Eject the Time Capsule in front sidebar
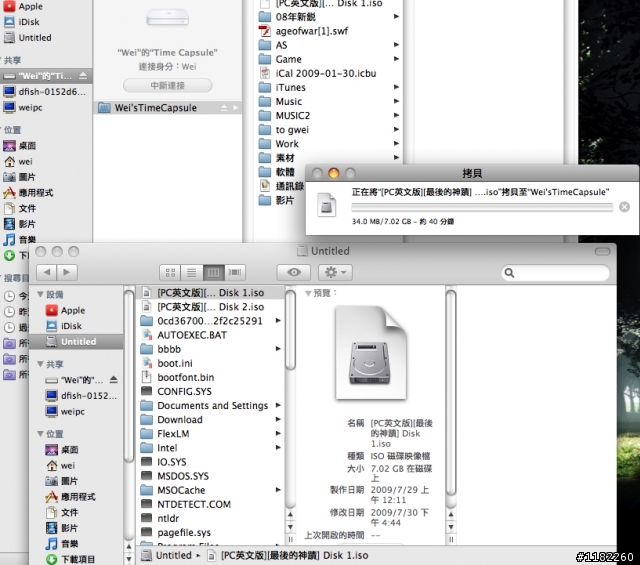The width and height of the screenshot is (640, 565). 113,380
